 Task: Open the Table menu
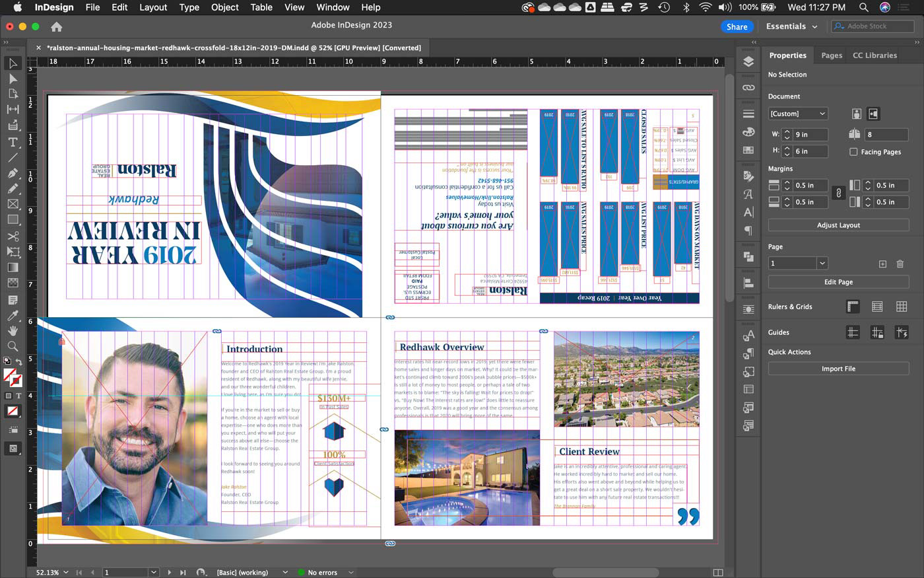pos(261,7)
